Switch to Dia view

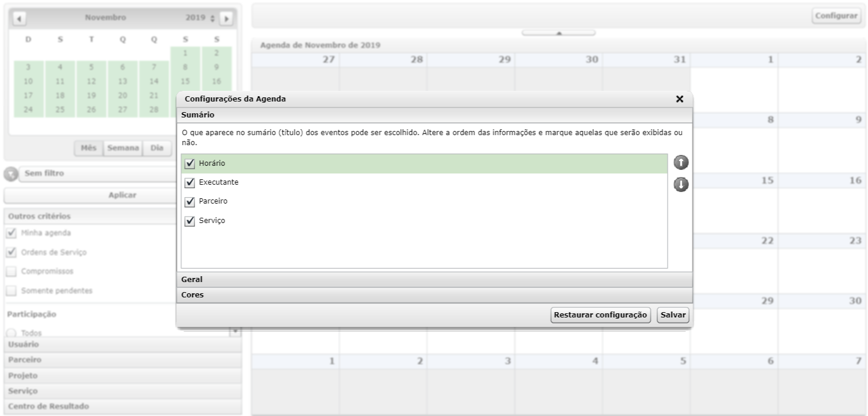tap(157, 148)
